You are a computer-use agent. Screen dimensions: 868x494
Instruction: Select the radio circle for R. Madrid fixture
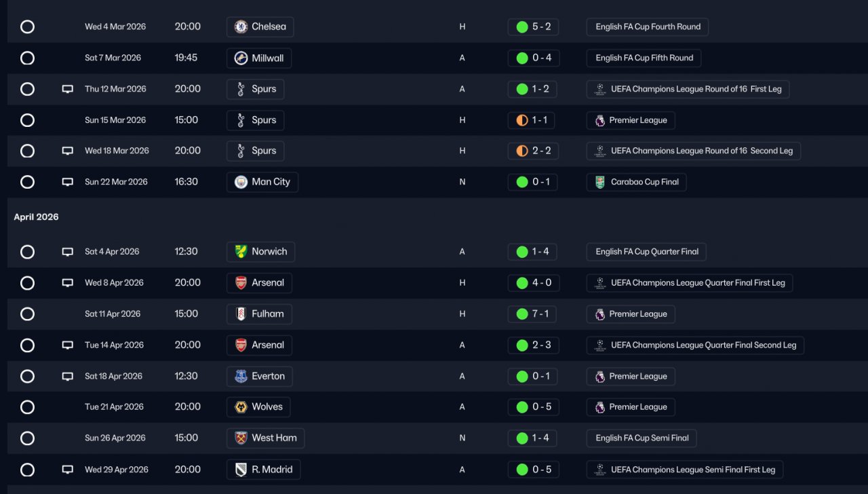(27, 470)
